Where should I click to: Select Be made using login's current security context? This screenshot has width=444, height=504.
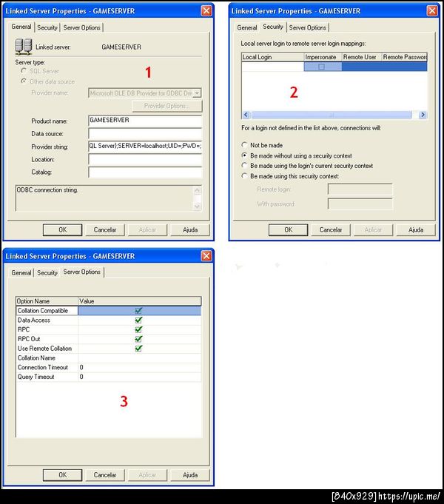tap(244, 166)
